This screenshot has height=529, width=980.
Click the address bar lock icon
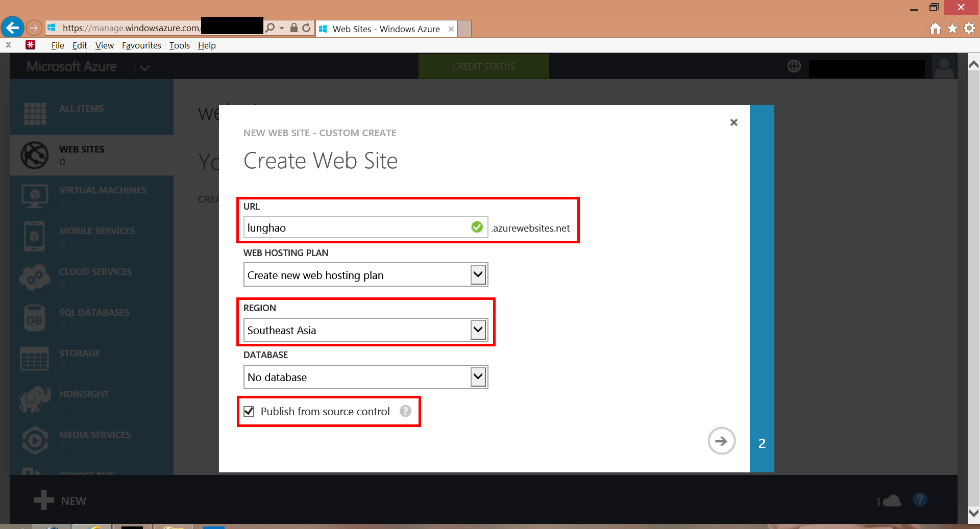tap(294, 28)
